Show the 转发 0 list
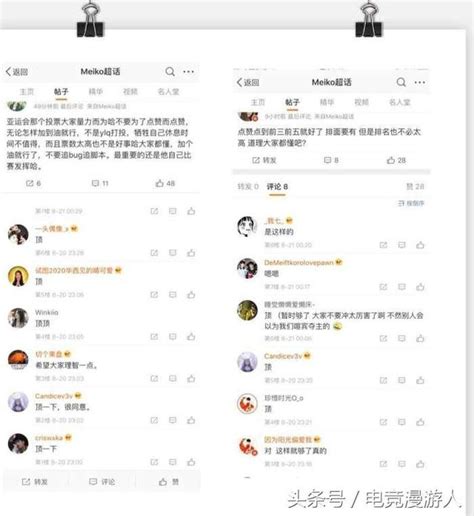This screenshot has width=474, height=516. coord(248,187)
